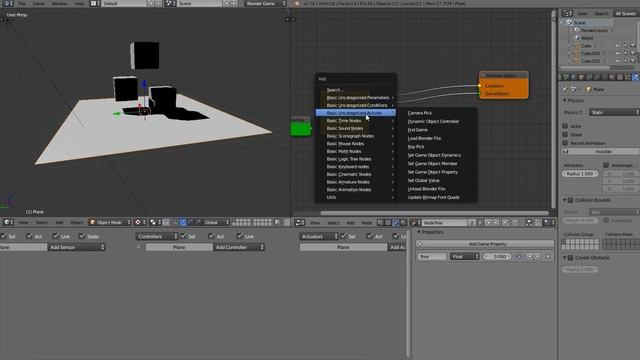Click the 0.000 property value field
640x360 pixels.
click(x=497, y=257)
